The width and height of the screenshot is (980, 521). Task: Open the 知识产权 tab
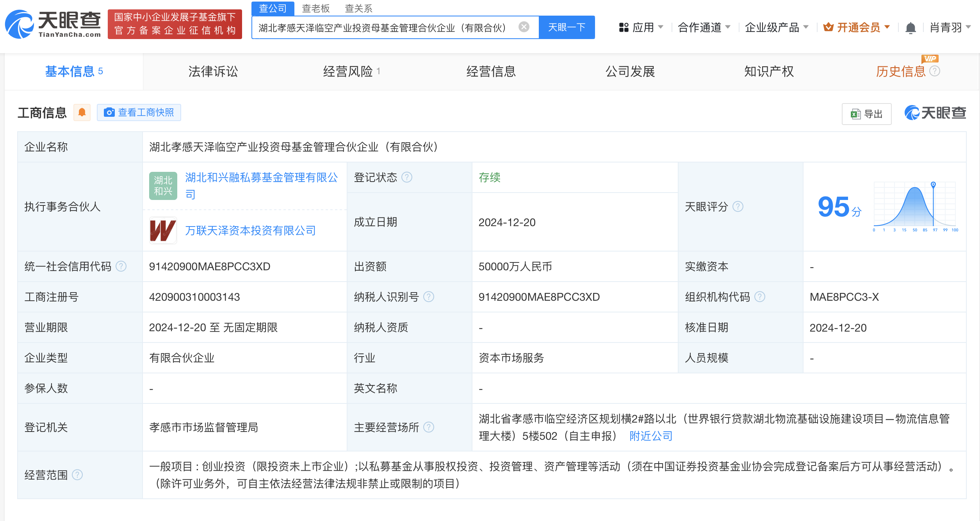[x=769, y=71]
